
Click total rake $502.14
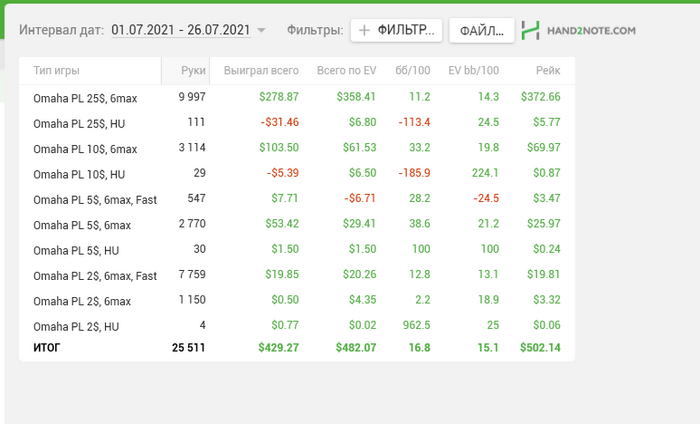[540, 348]
